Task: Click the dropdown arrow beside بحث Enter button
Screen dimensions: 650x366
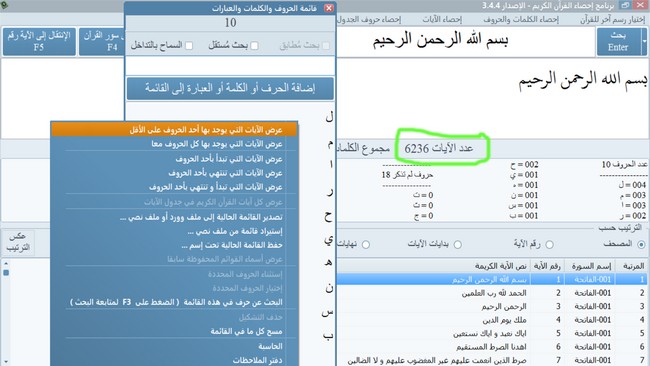Action: click(x=644, y=41)
